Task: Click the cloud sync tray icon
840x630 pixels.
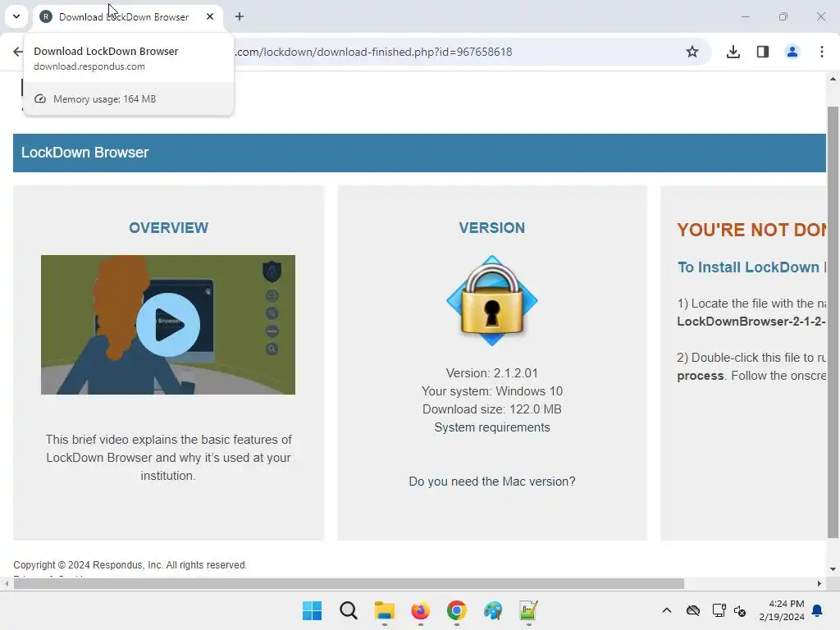Action: (692, 610)
